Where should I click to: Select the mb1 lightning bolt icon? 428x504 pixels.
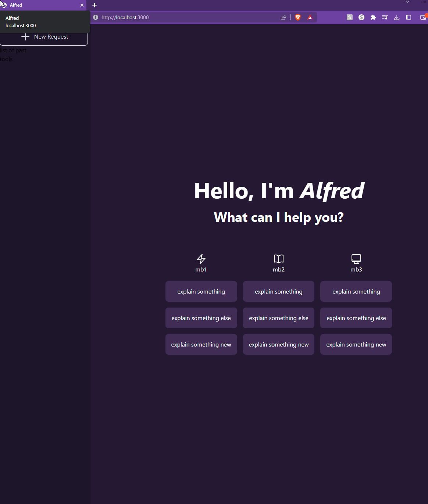(201, 259)
